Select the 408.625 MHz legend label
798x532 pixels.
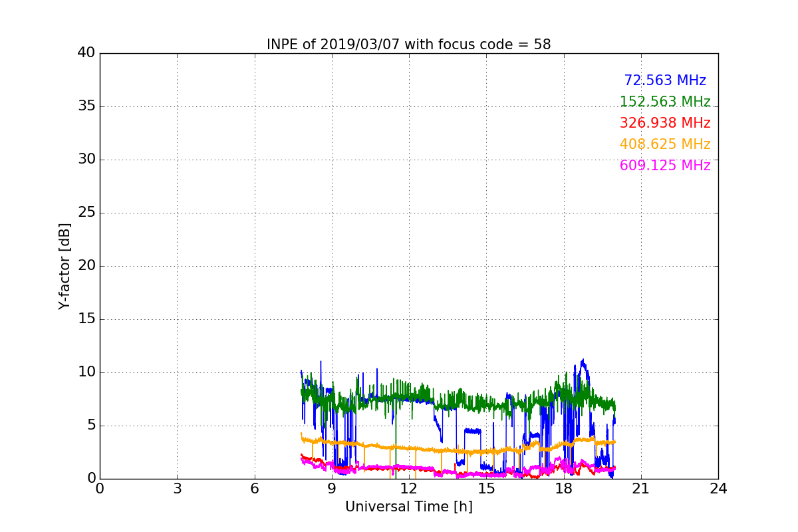tap(665, 144)
